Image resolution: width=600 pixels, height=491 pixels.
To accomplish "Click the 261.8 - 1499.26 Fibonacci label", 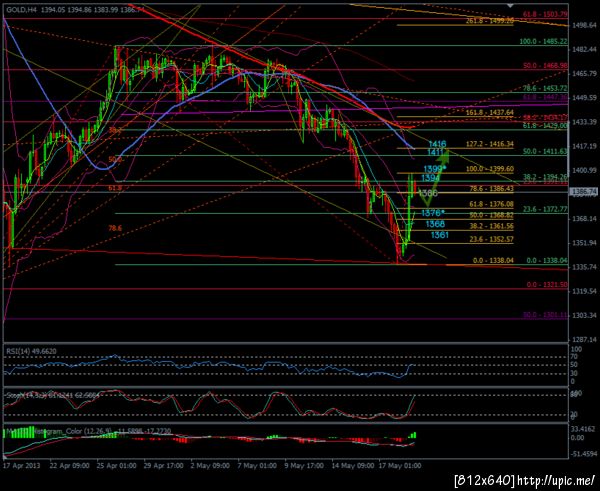I will tap(489, 21).
